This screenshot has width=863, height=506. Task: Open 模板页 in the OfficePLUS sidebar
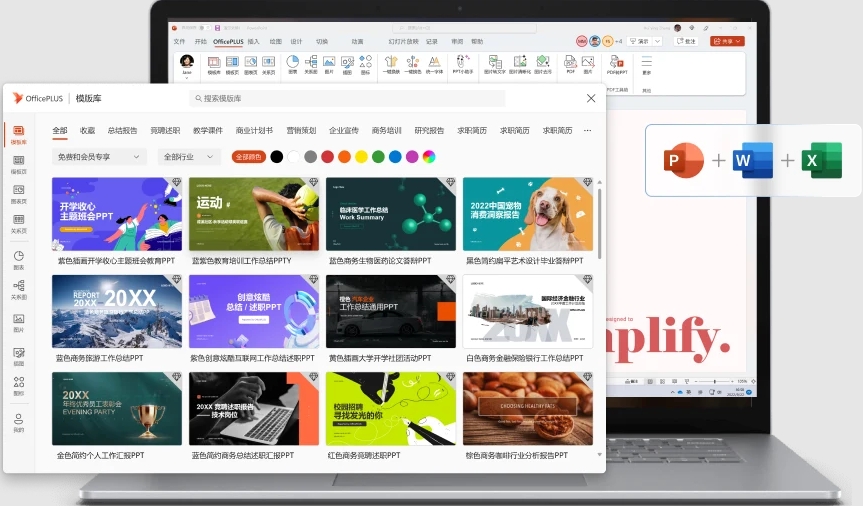[x=18, y=164]
